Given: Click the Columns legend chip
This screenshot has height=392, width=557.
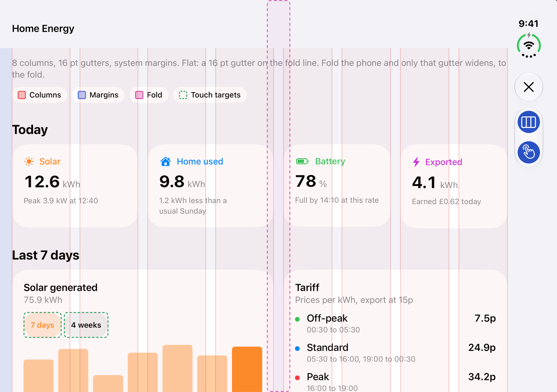Looking at the screenshot, I should click(39, 95).
